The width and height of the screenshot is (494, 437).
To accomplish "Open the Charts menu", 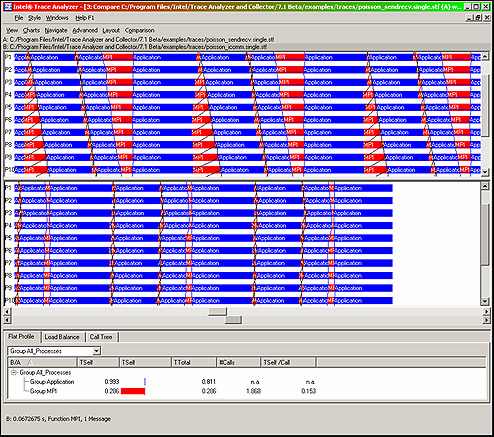I will pos(31,30).
